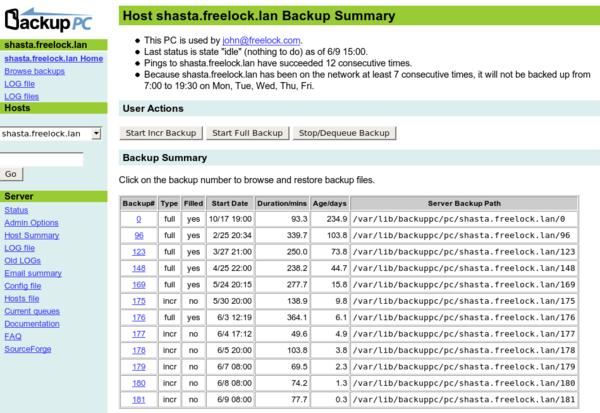This screenshot has height=413, width=600.
Task: Click john@freelock.com email link
Action: pyautogui.click(x=261, y=40)
